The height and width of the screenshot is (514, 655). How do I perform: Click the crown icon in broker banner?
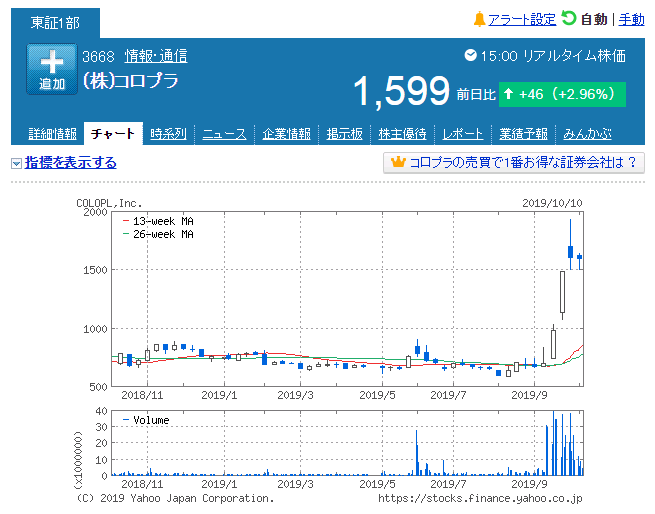point(397,163)
